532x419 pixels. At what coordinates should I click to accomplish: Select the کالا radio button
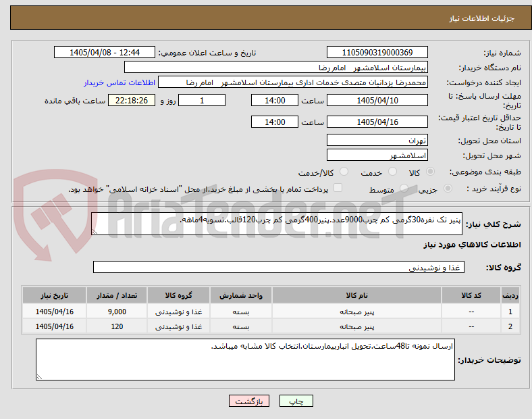point(430,172)
